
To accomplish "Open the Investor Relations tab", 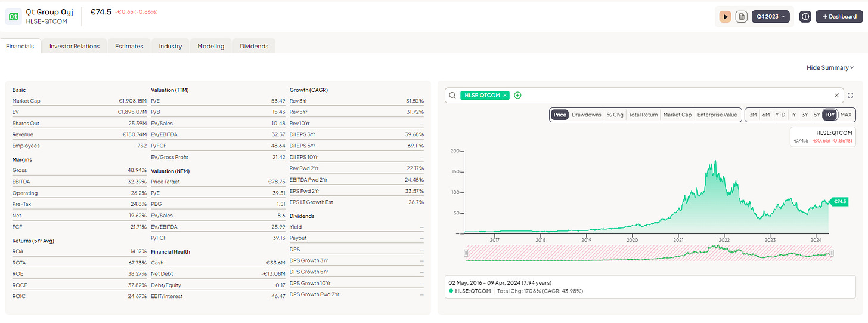I will pyautogui.click(x=75, y=46).
